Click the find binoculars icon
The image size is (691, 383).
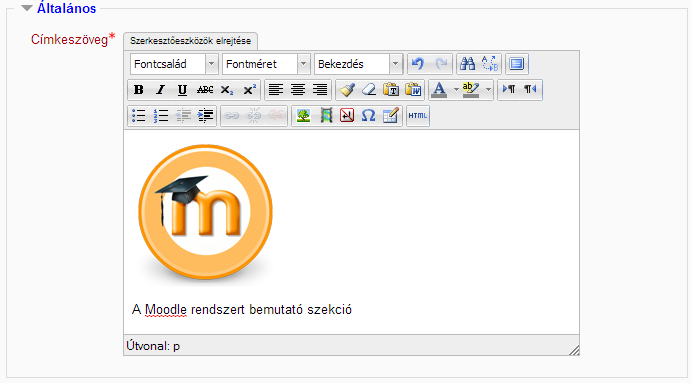(x=467, y=64)
